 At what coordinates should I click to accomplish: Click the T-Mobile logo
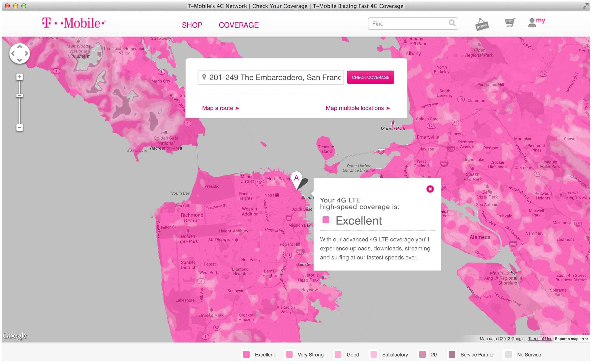(x=74, y=23)
